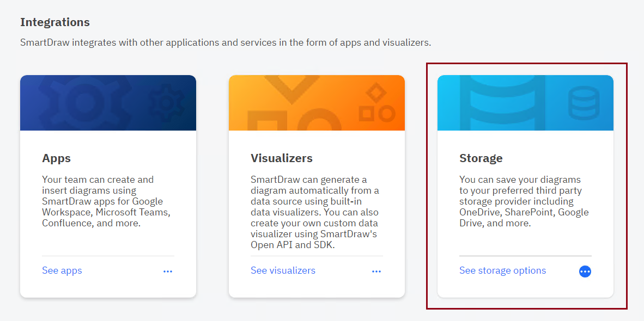Click the 'You can save your diagrams' description
The height and width of the screenshot is (321, 644).
coord(524,201)
